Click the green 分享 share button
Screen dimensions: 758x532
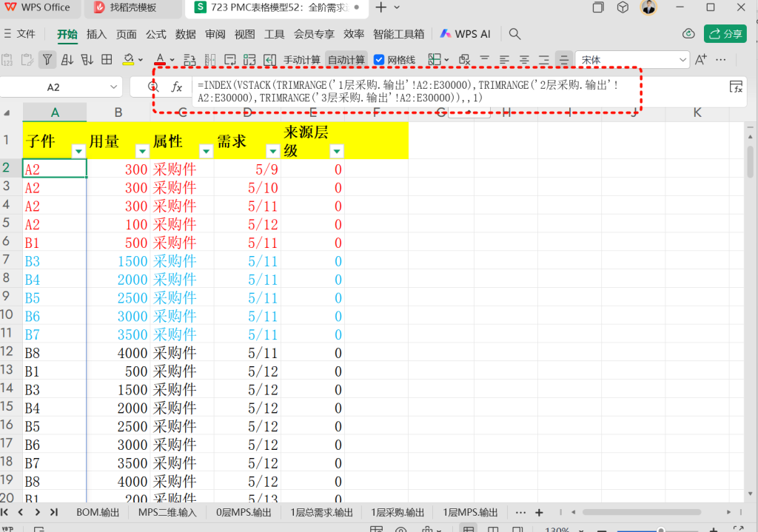725,34
